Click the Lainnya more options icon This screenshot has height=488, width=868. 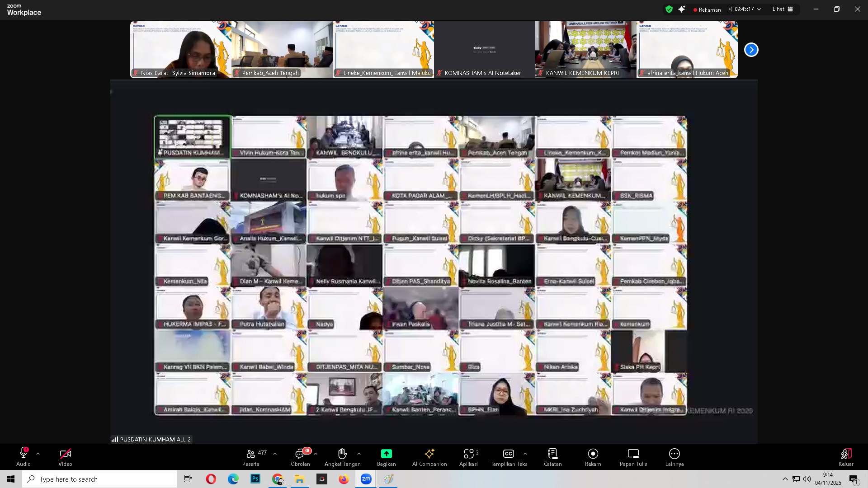click(x=674, y=454)
